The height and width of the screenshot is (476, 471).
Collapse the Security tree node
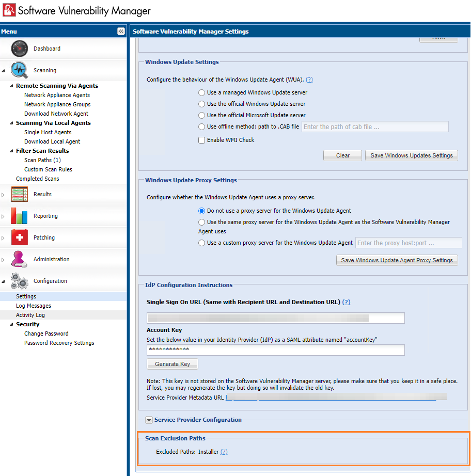point(11,325)
